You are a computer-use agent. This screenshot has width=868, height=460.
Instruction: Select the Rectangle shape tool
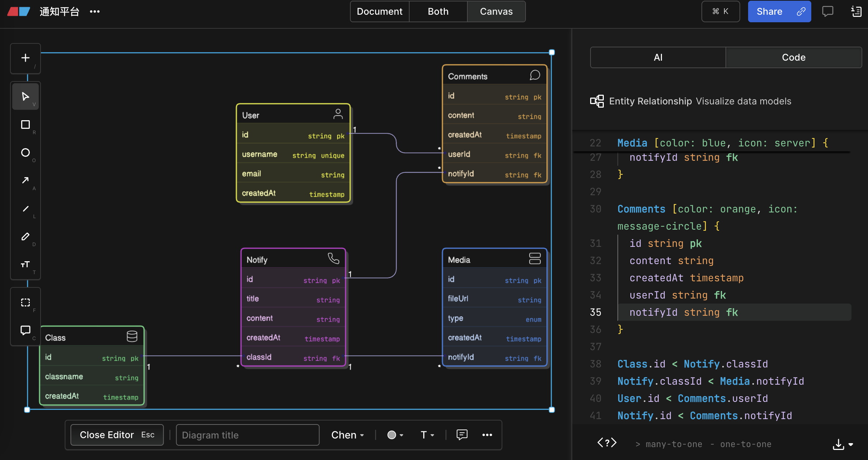click(25, 125)
